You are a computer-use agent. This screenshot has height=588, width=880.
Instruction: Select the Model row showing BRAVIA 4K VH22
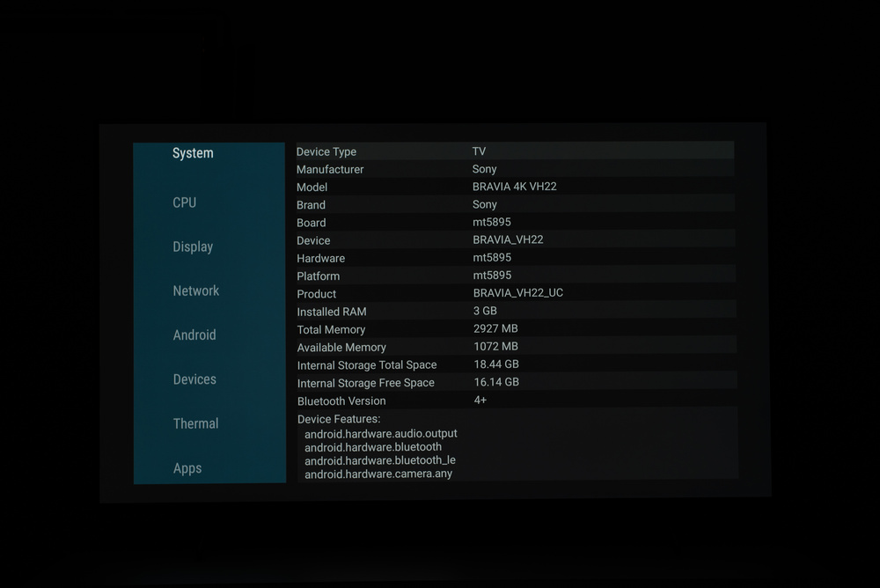tap(515, 187)
